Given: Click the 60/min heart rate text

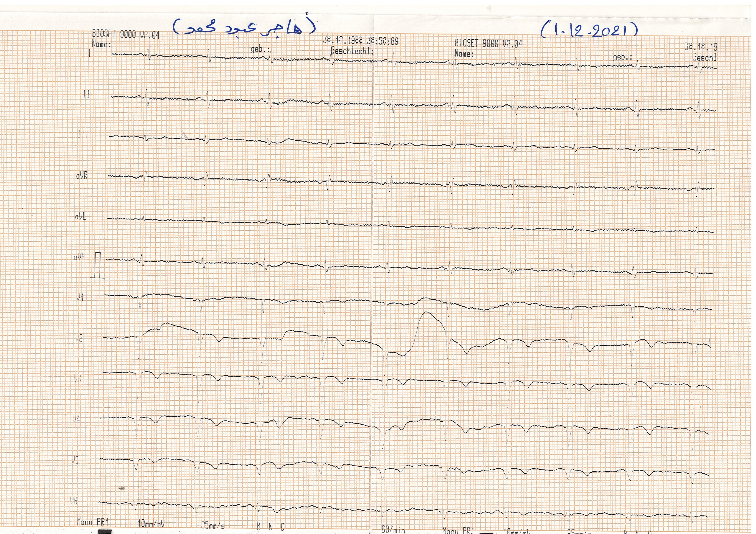Looking at the screenshot, I should click(393, 529).
